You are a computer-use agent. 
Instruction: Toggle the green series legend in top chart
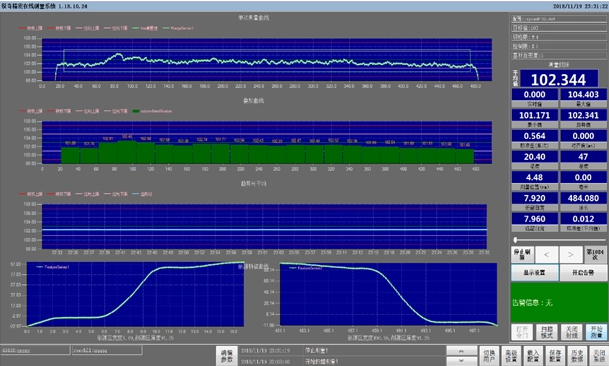pos(145,28)
